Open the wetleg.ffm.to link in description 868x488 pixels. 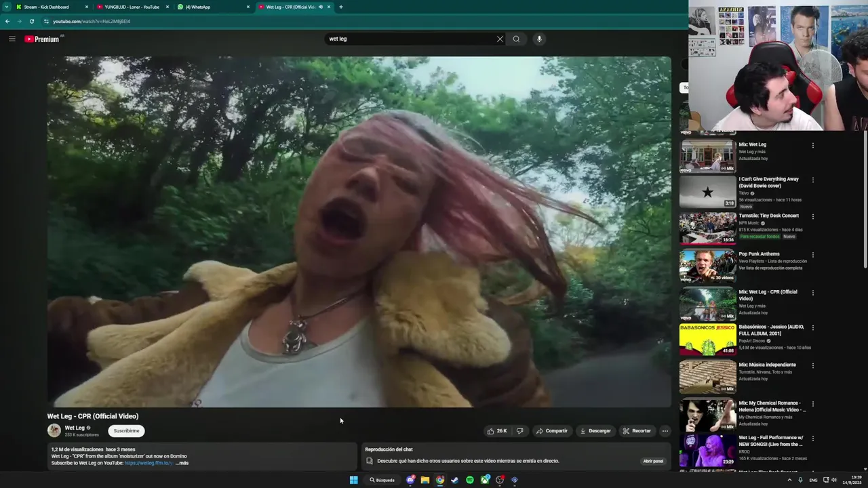148,463
